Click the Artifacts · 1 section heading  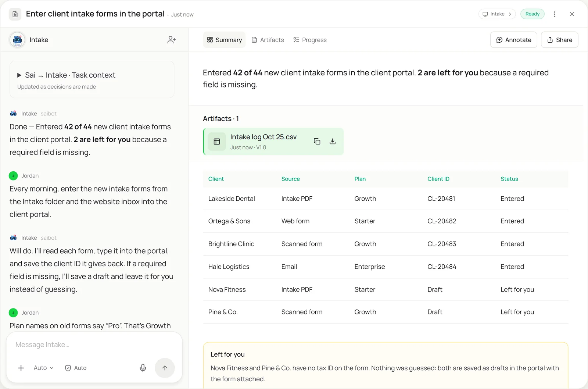tap(221, 119)
